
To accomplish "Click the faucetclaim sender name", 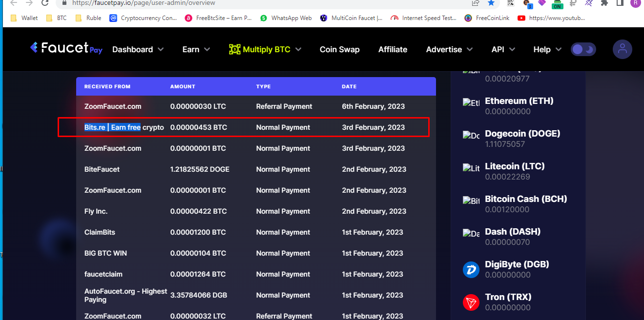I will pyautogui.click(x=104, y=274).
